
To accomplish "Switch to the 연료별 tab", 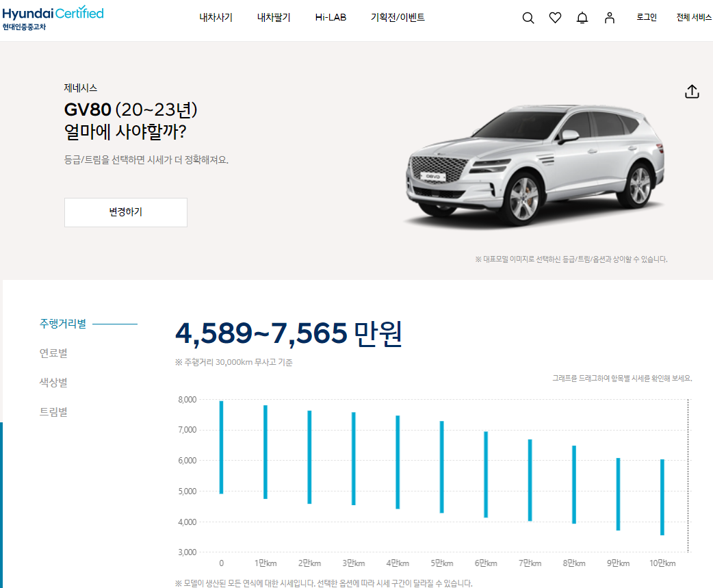I will [x=53, y=353].
